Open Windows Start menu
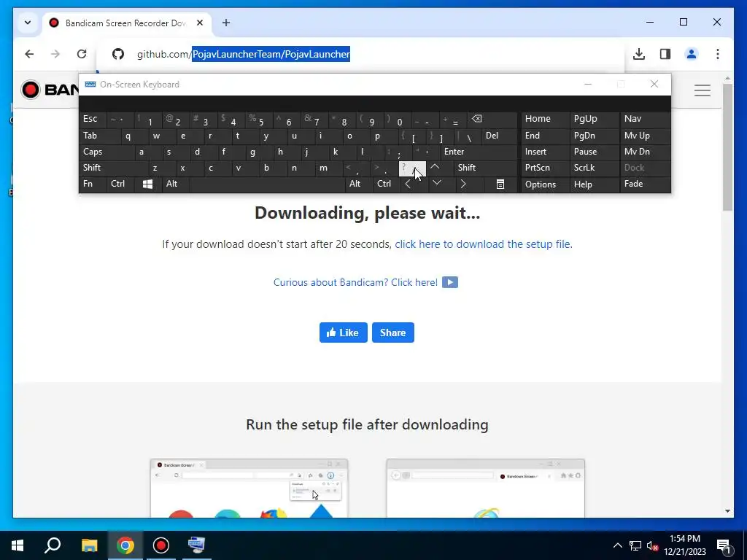747x560 pixels. tap(18, 545)
